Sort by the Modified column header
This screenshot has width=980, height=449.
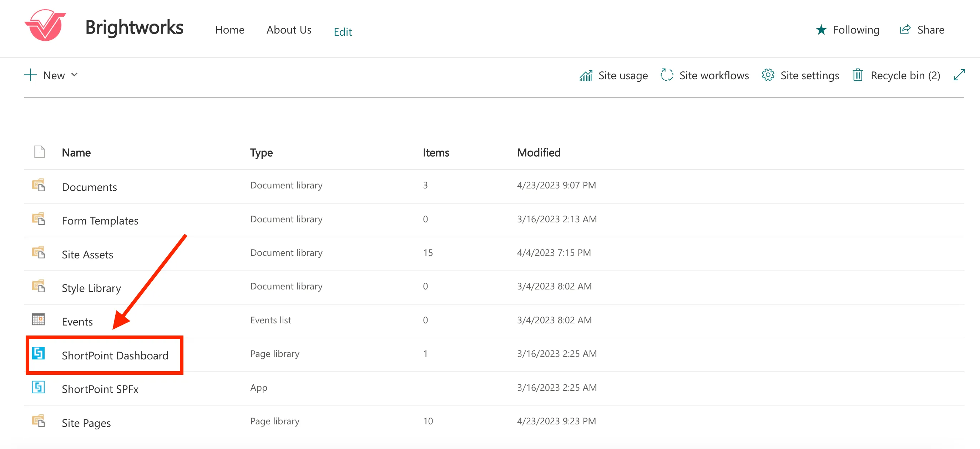(x=539, y=153)
